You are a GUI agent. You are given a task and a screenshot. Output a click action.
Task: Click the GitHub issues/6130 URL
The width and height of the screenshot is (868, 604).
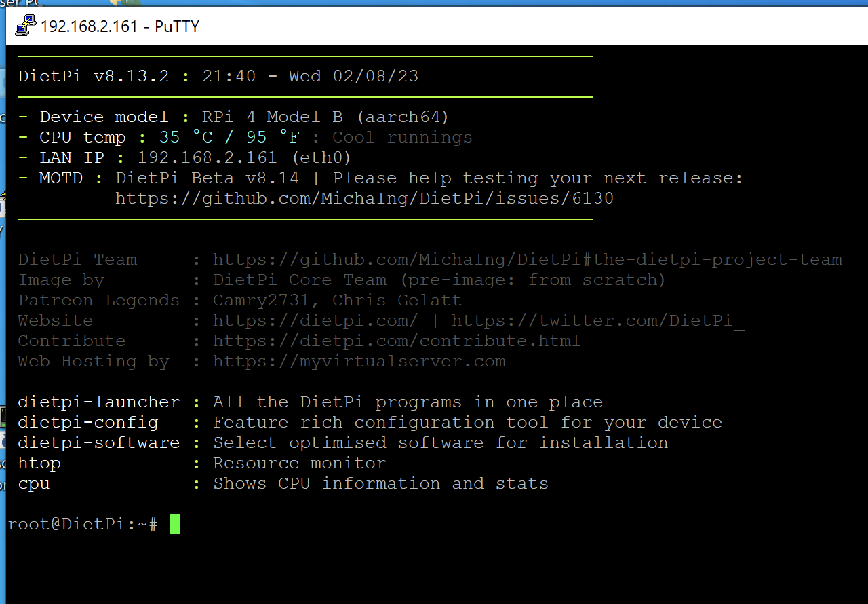pyautogui.click(x=364, y=198)
